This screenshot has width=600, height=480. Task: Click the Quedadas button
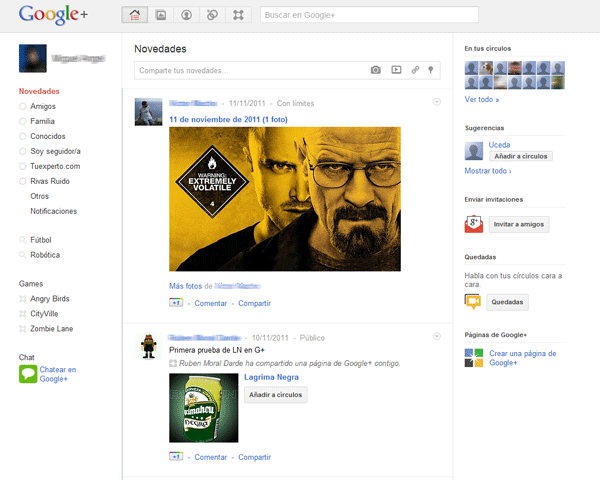click(507, 302)
